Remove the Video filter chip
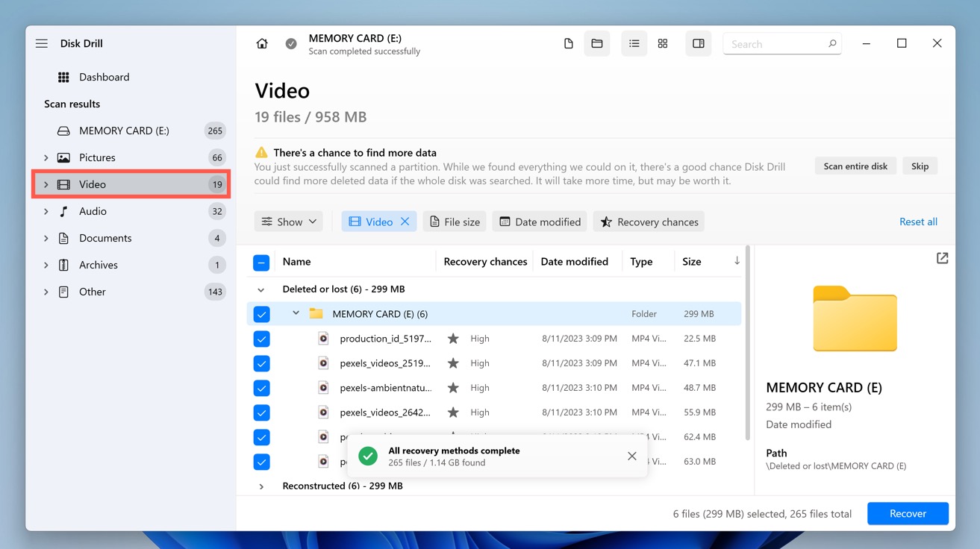980x549 pixels. coord(405,222)
